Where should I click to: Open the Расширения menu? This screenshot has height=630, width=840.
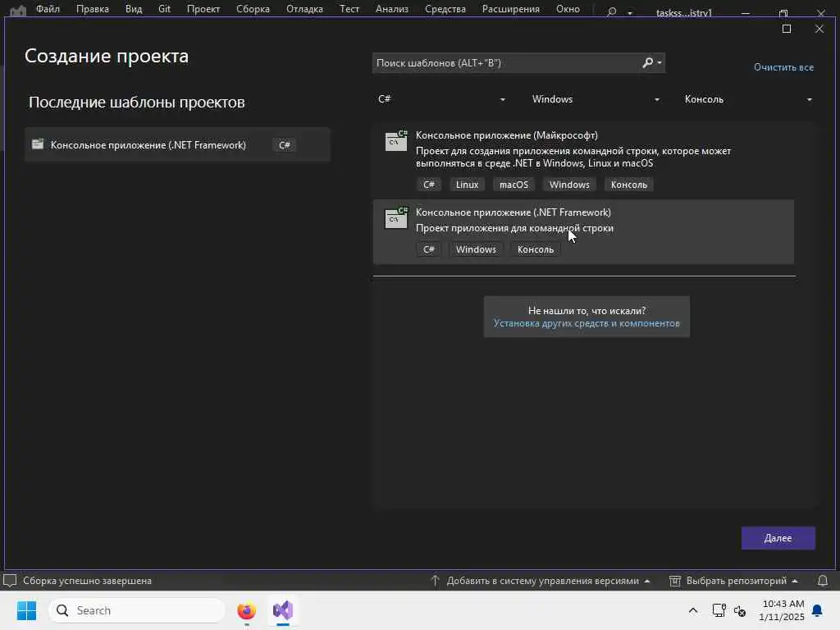[x=510, y=9]
